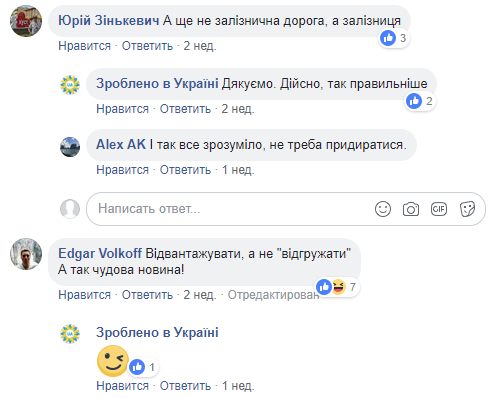Show the 7 reactions on Edgar Volkoff's comment

pyautogui.click(x=337, y=287)
